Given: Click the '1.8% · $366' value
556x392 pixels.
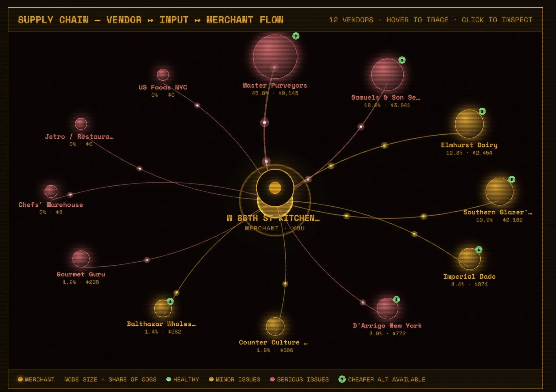Looking at the screenshot, I should point(275,350).
